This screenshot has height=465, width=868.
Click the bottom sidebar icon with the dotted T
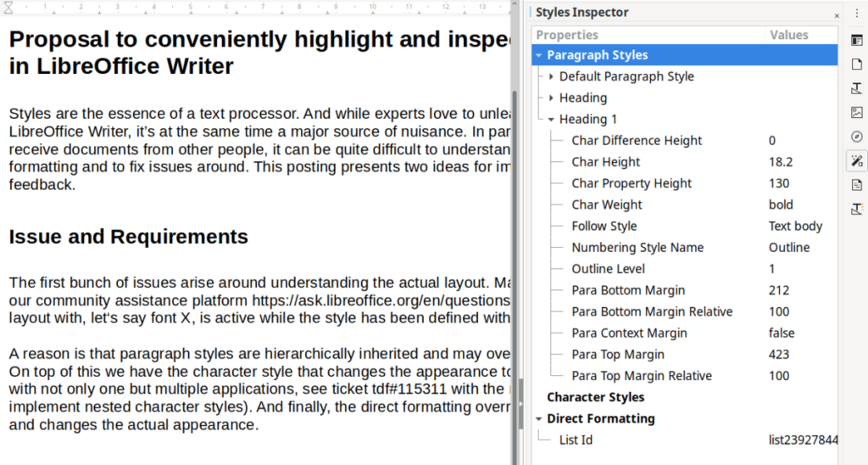point(857,209)
